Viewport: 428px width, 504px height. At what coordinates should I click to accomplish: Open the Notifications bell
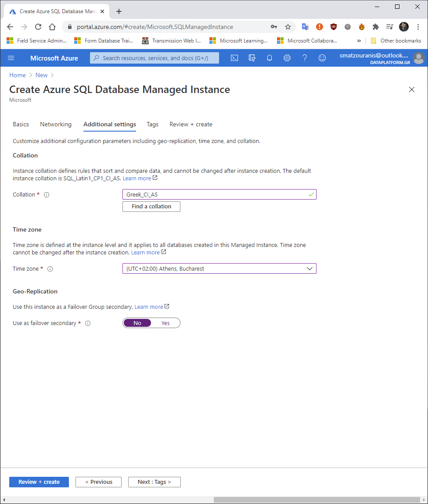[270, 57]
